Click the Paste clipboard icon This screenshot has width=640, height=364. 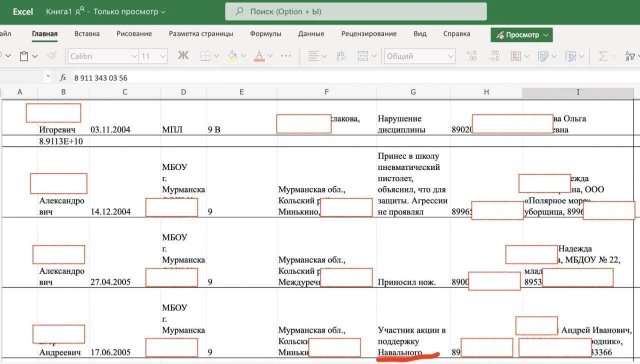[x=23, y=56]
